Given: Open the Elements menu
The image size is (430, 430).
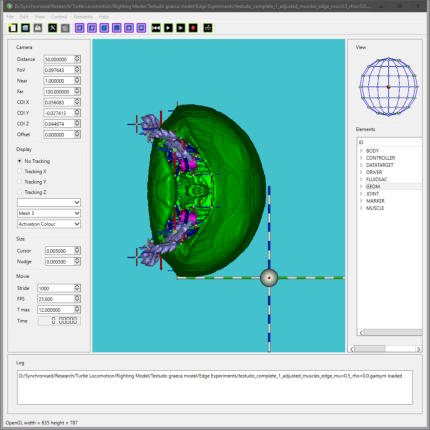Looking at the screenshot, I should 83,17.
